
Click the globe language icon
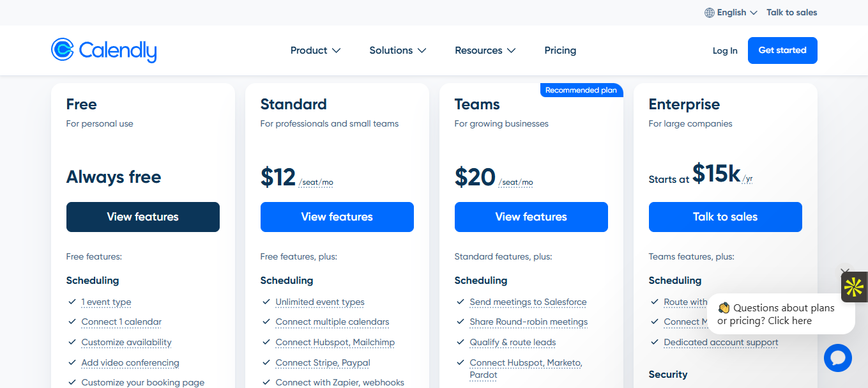[x=709, y=13]
